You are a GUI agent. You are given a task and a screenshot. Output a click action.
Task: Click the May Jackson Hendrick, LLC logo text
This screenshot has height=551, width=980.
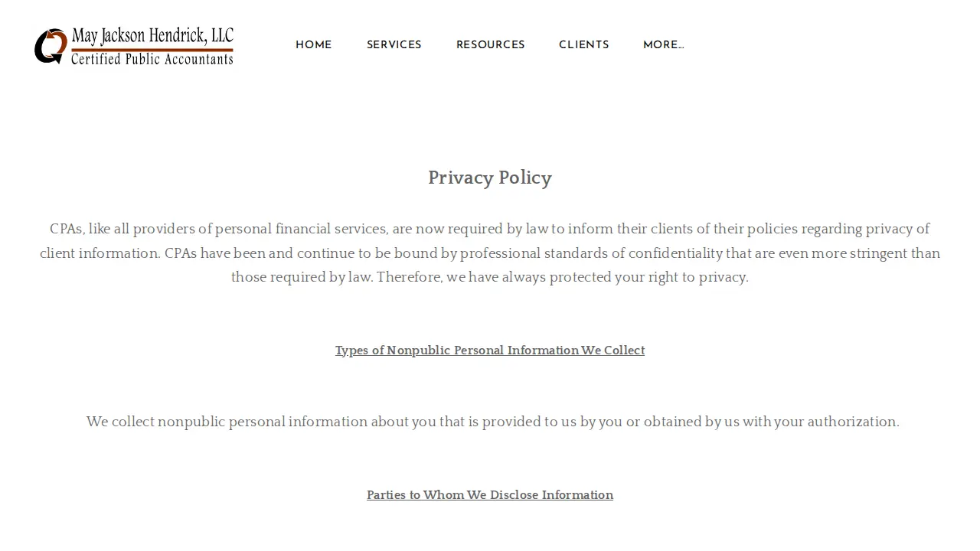152,36
